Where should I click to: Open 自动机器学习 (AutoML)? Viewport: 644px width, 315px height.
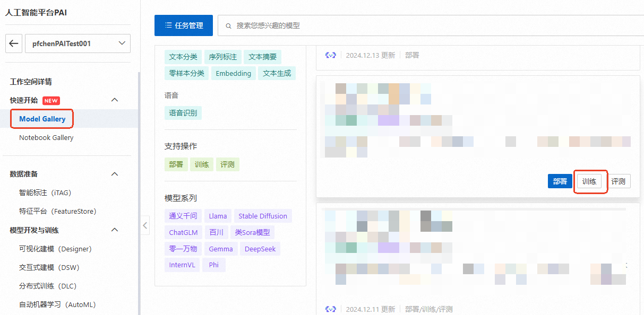(57, 304)
